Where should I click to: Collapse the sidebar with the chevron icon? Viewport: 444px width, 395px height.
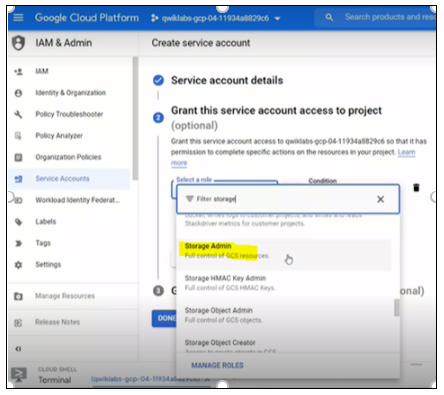[18, 349]
